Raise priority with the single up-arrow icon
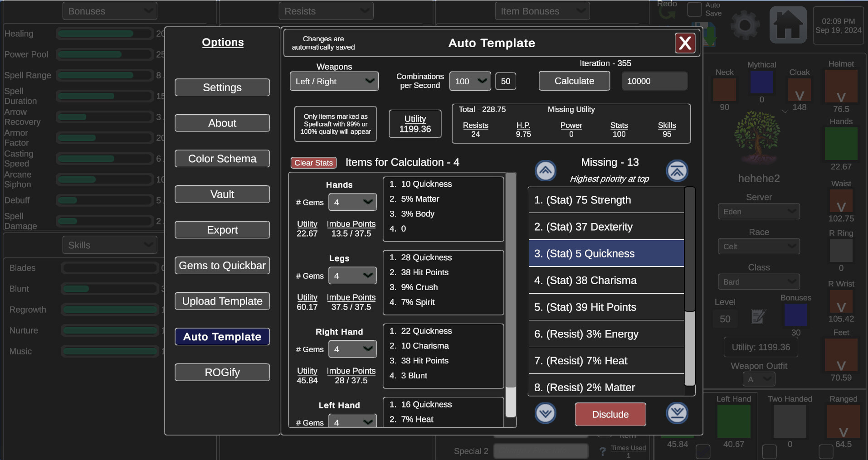868x460 pixels. [x=545, y=171]
